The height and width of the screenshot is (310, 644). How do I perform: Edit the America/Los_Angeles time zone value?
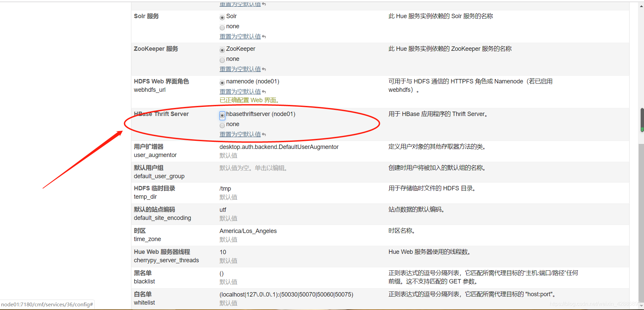click(248, 231)
